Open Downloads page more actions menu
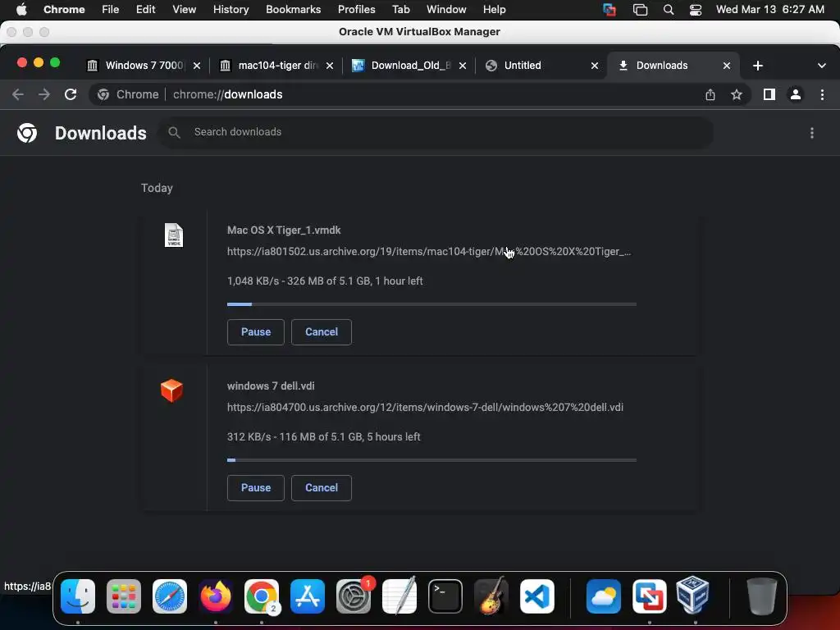 click(812, 133)
